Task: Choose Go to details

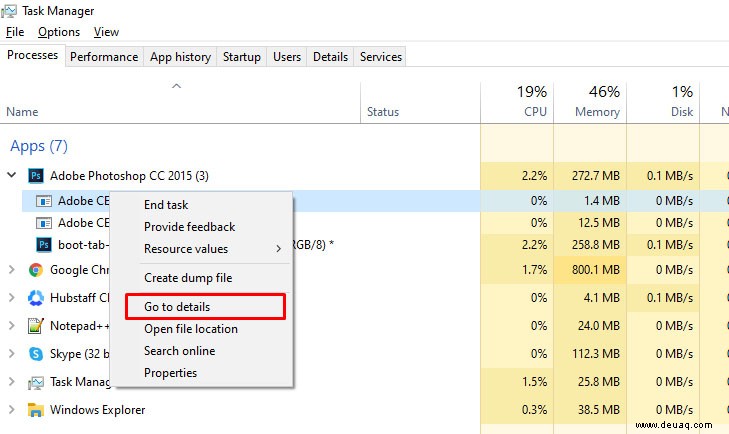Action: [177, 307]
